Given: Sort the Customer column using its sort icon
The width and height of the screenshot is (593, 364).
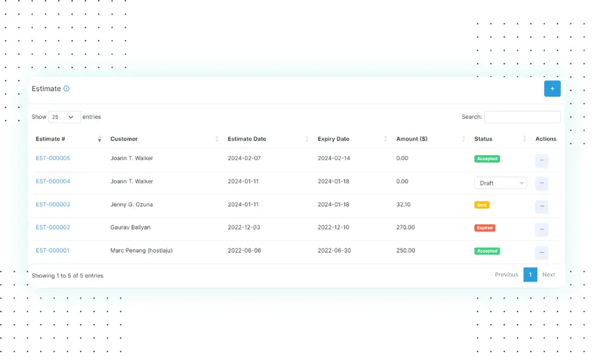Looking at the screenshot, I should (218, 139).
